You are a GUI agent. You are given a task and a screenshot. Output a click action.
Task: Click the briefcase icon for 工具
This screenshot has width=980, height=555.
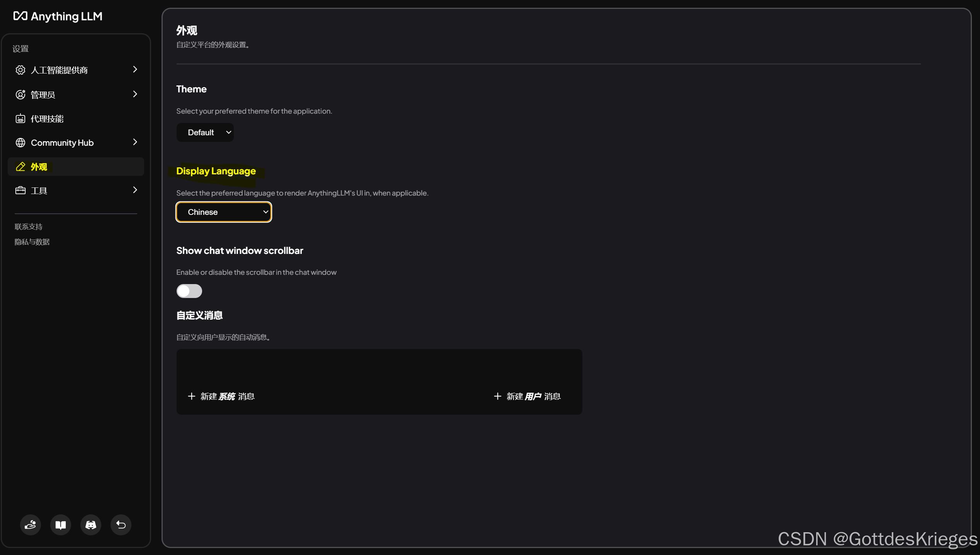tap(20, 191)
